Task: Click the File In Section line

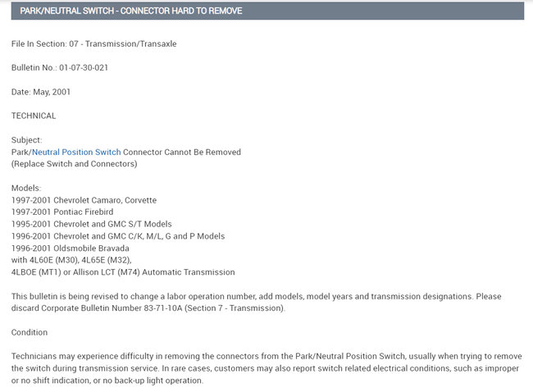Action: pyautogui.click(x=93, y=43)
